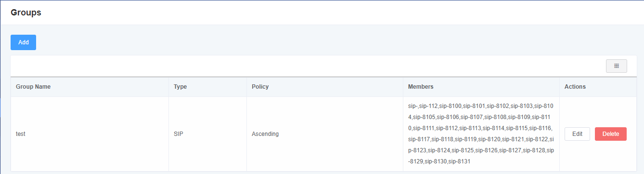Image resolution: width=644 pixels, height=174 pixels.
Task: Click the Groups page title
Action: pos(26,13)
